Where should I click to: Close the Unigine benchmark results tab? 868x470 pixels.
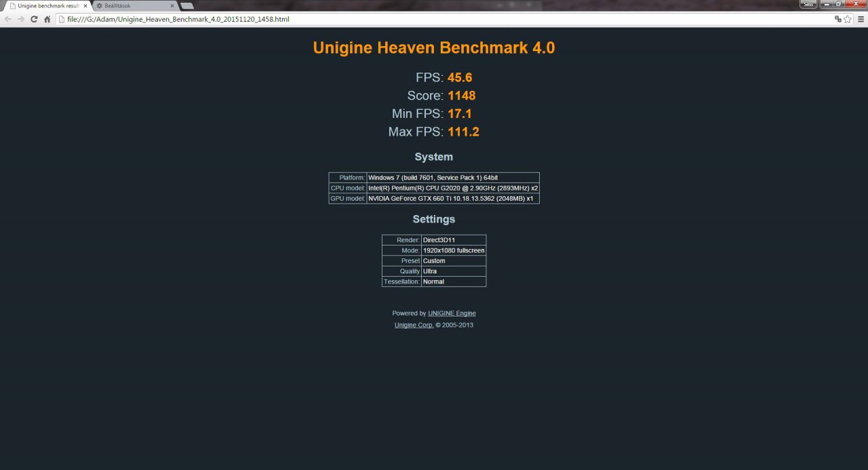coord(85,5)
